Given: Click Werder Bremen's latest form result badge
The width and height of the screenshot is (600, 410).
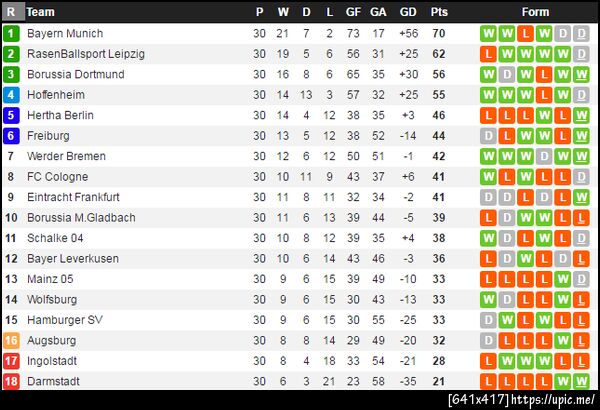Looking at the screenshot, I should coord(582,156).
